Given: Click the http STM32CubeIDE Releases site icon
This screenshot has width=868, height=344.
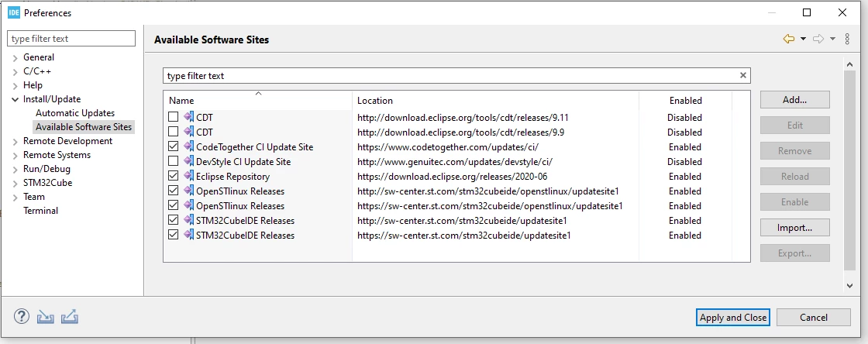Looking at the screenshot, I should coord(188,221).
